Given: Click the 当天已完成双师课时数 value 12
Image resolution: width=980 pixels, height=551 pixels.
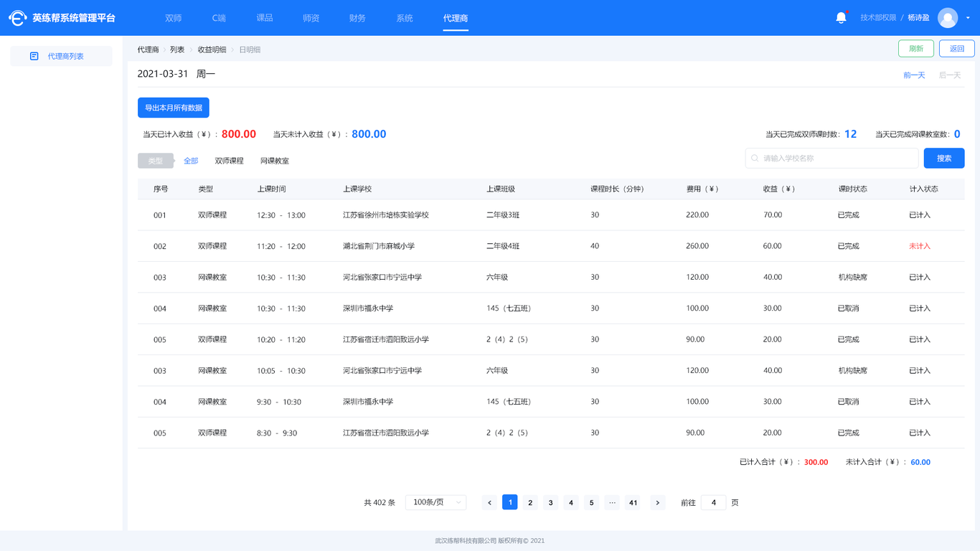Looking at the screenshot, I should point(850,134).
